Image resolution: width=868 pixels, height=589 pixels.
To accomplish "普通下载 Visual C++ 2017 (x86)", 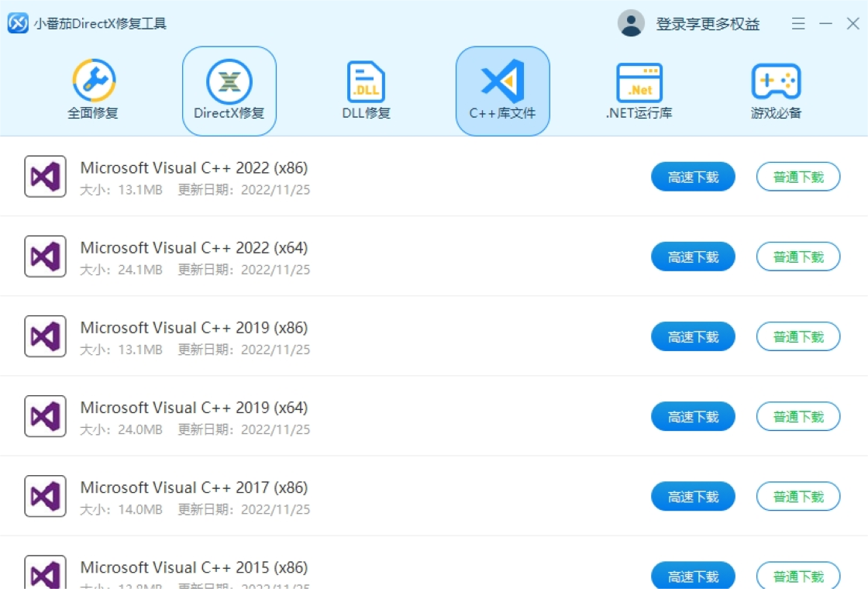I will coord(798,496).
